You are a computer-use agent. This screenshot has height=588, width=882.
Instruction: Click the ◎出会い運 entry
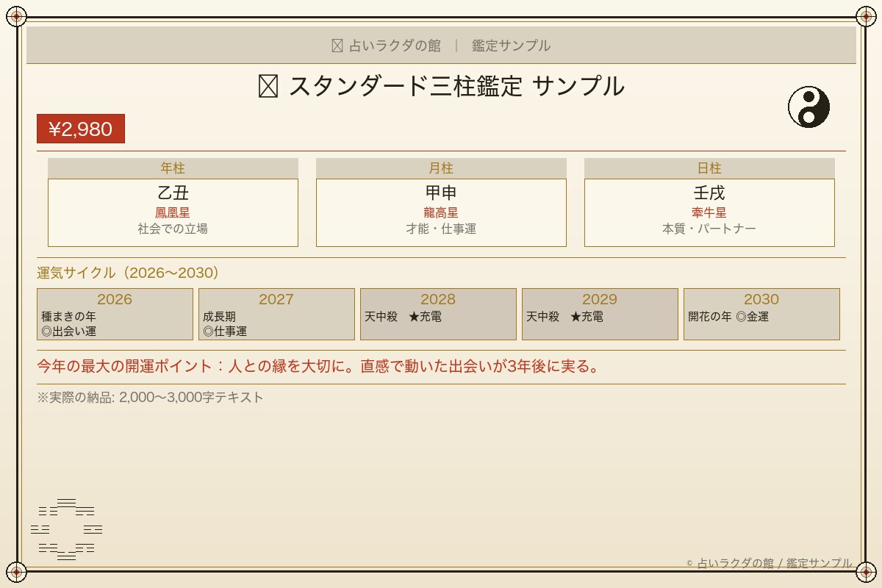click(x=68, y=331)
